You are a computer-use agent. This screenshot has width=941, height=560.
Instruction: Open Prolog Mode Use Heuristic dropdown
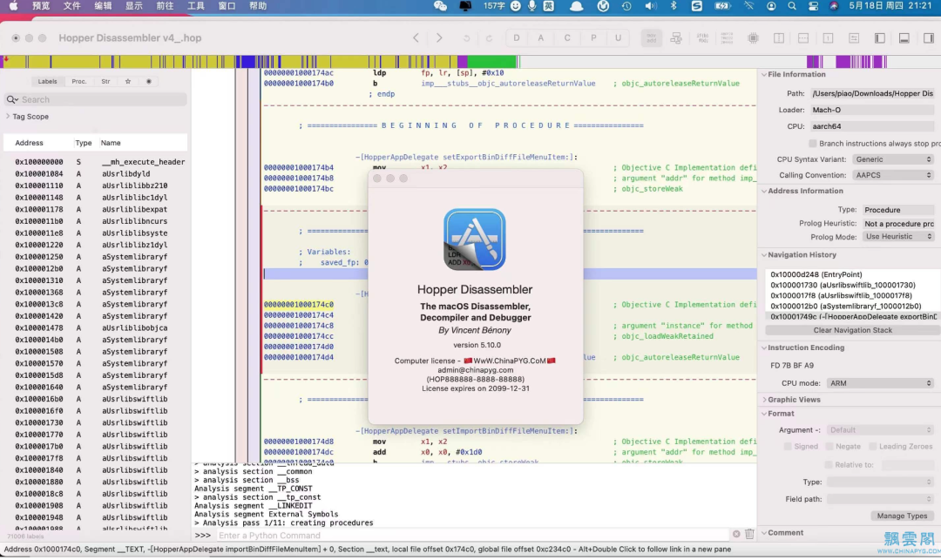pyautogui.click(x=898, y=237)
